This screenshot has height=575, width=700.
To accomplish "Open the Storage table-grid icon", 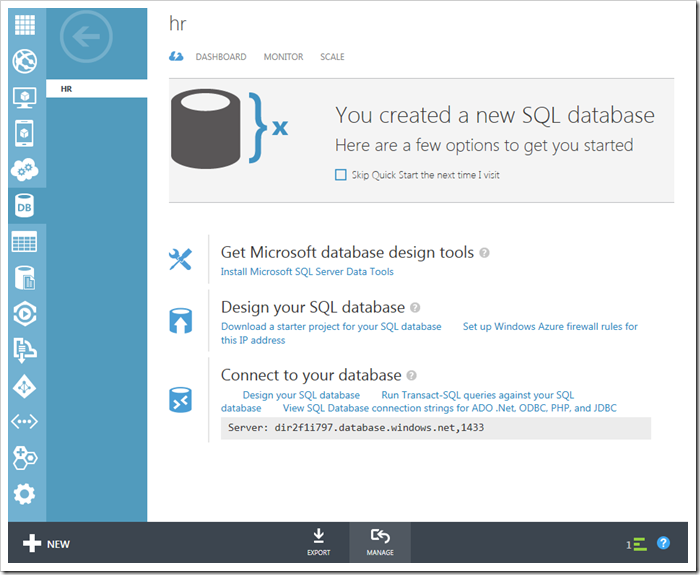I will coord(25,242).
